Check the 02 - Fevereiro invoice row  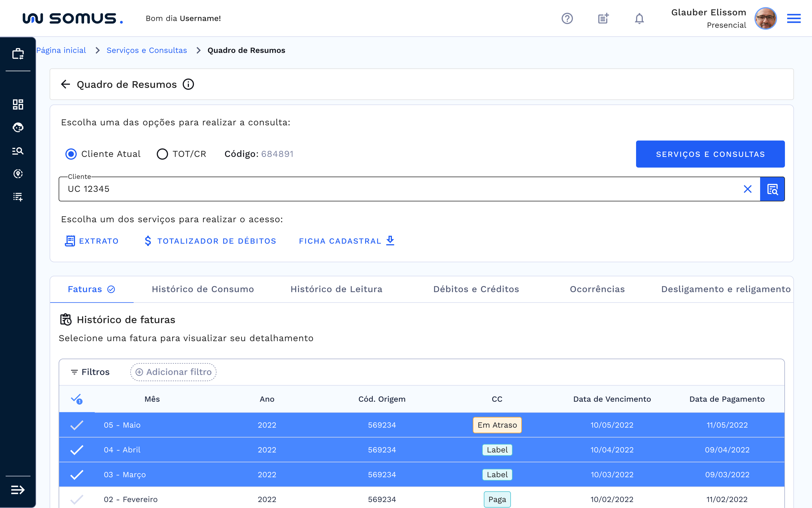[77, 499]
